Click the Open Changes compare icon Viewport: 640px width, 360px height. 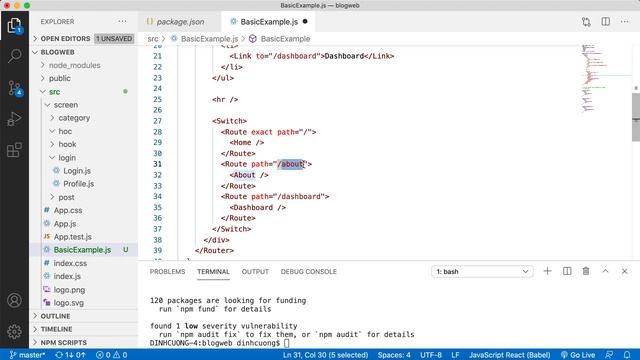point(586,22)
